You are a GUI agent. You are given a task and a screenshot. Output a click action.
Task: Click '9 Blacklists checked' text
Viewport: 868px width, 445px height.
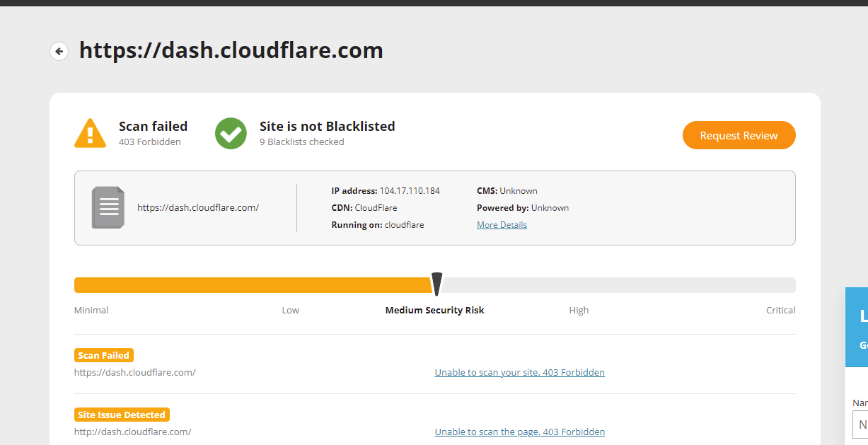[302, 142]
